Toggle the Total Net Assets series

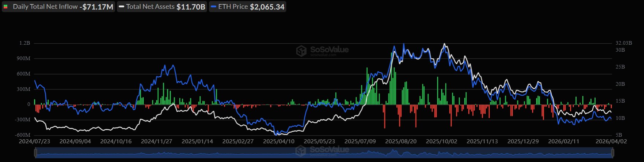point(150,7)
